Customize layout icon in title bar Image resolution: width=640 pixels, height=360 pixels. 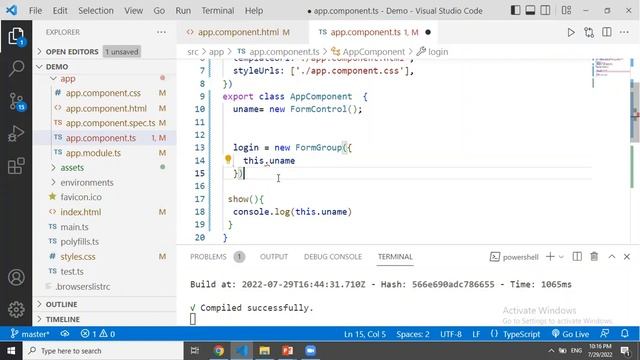click(x=566, y=10)
